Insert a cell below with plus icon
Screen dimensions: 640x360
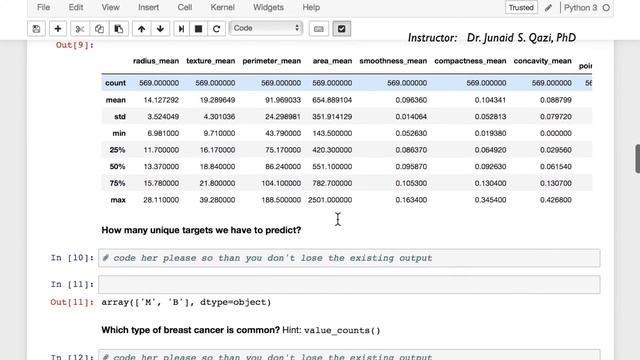pos(58,29)
